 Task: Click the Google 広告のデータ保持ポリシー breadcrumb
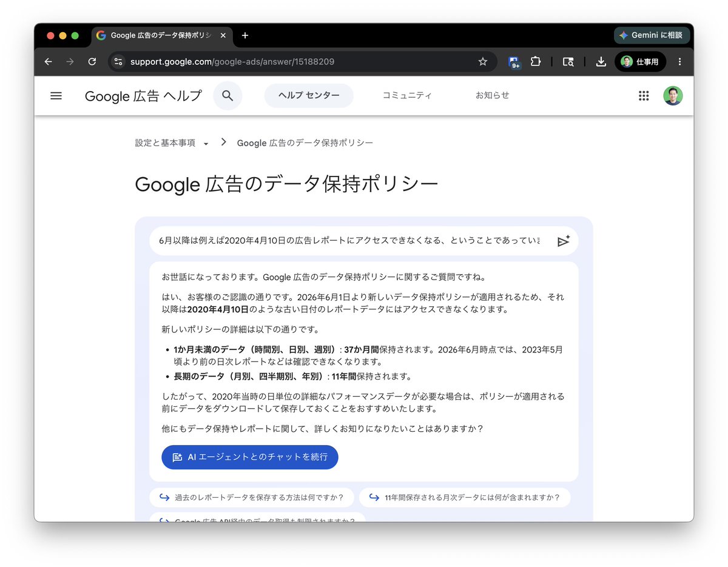pos(305,143)
